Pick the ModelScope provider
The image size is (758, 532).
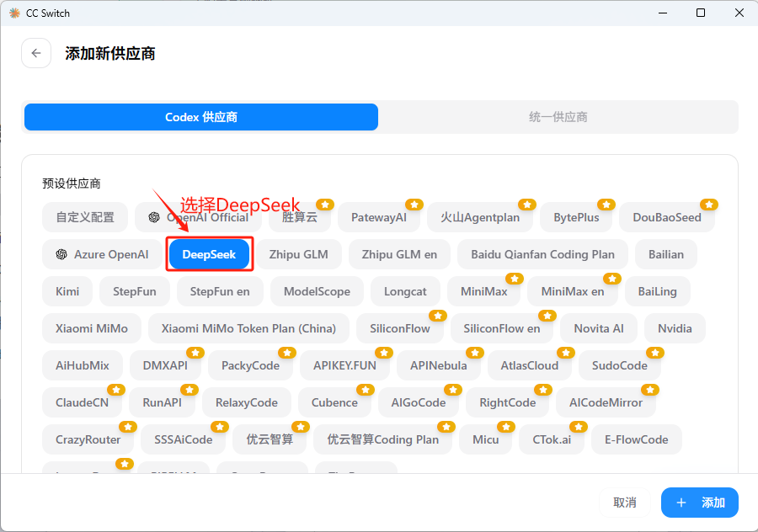pyautogui.click(x=317, y=291)
